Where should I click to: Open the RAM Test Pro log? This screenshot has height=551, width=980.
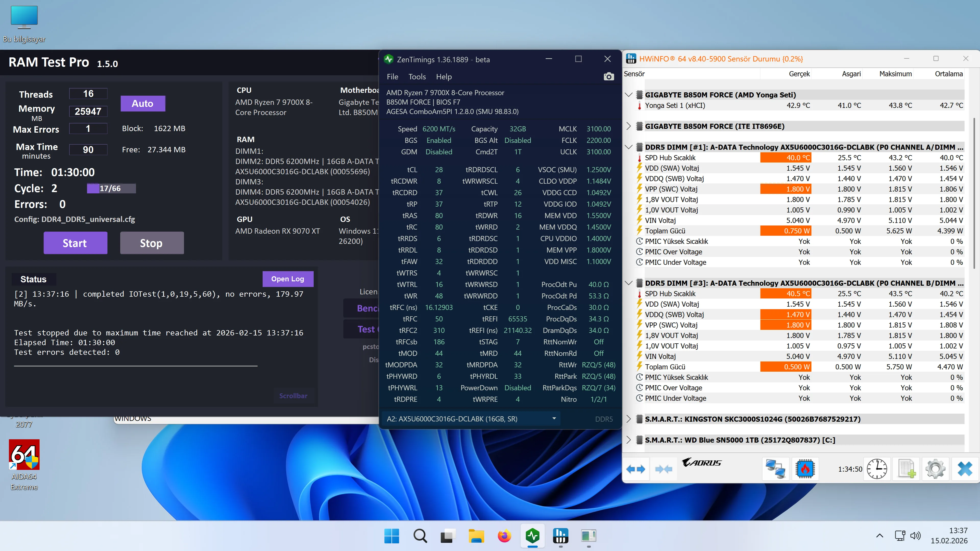click(x=288, y=279)
